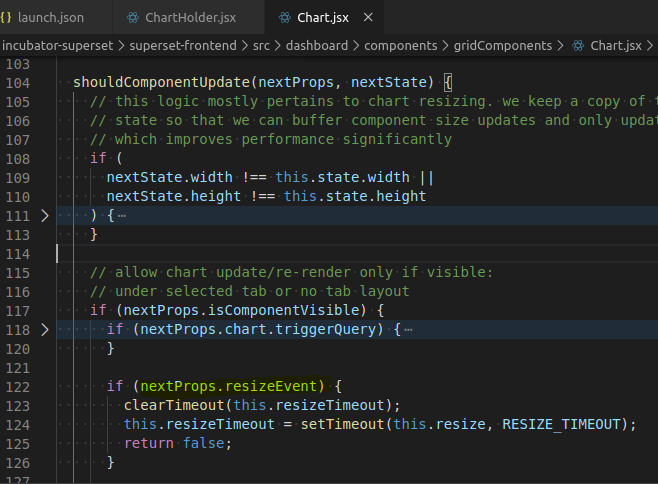
Task: Click line number 117
Action: point(18,311)
